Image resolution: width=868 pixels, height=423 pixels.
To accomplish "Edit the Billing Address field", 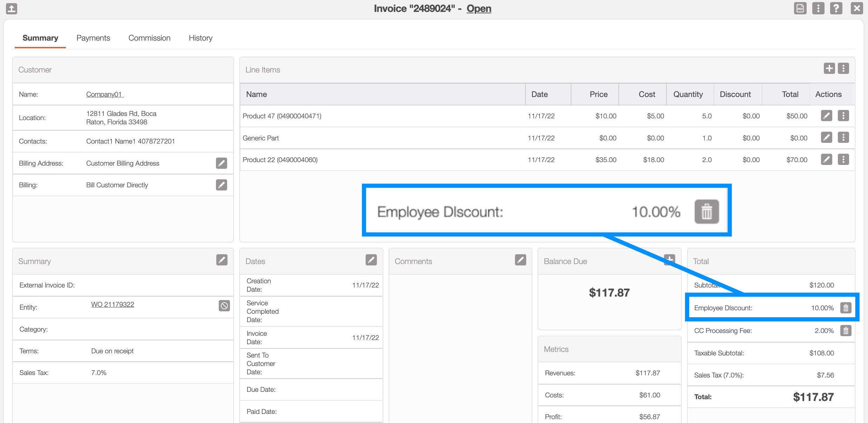I will click(221, 163).
